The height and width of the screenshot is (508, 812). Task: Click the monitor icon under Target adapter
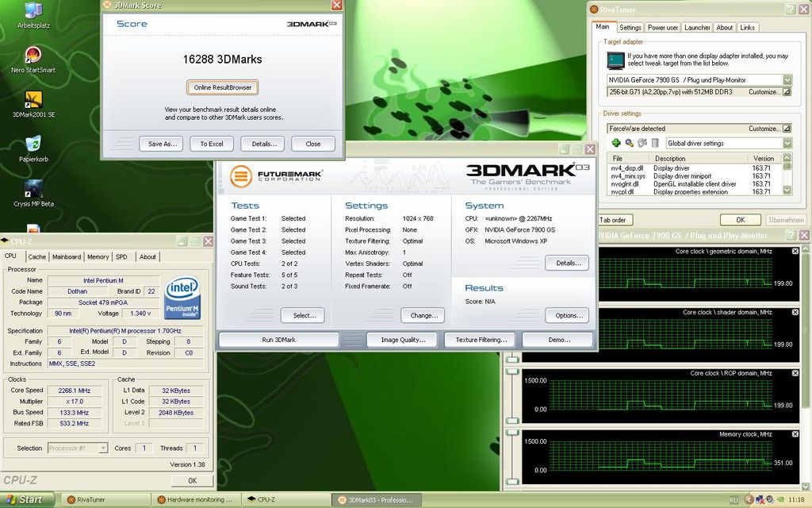pos(615,60)
